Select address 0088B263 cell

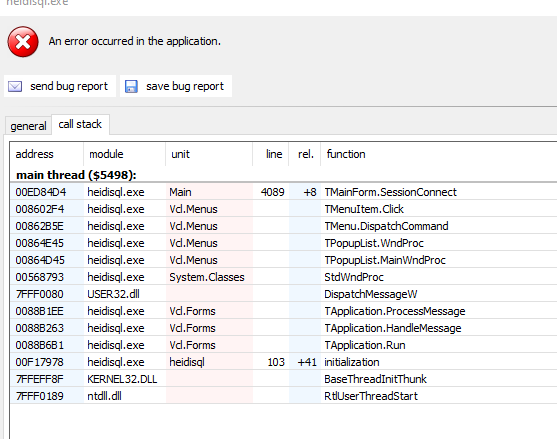point(39,328)
